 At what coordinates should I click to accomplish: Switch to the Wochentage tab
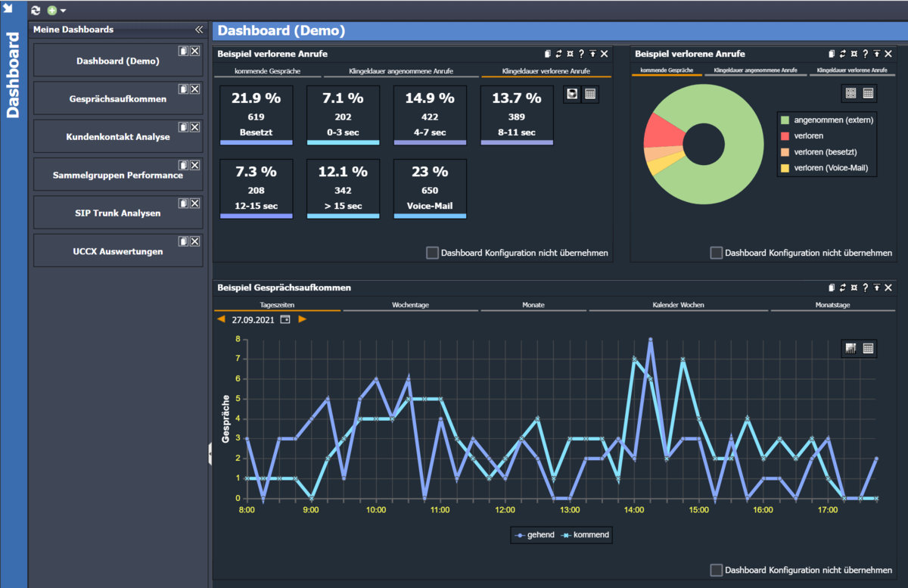tap(411, 305)
